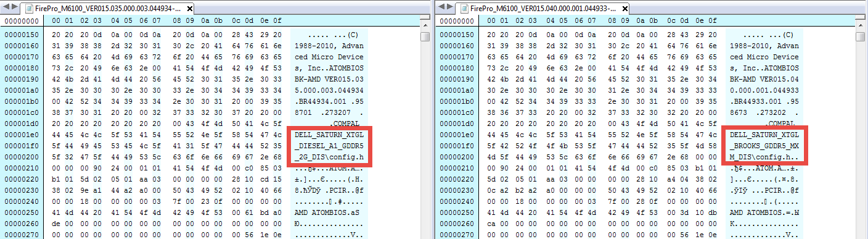Select '.BR44933.001 .95' in the right pane
The width and height of the screenshot is (868, 239).
click(764, 102)
